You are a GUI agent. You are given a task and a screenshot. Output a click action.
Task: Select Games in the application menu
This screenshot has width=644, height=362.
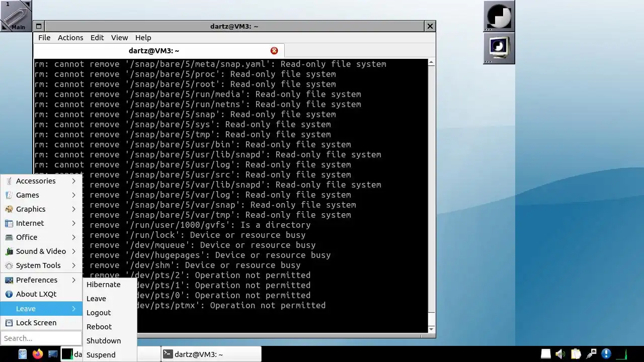click(x=41, y=195)
